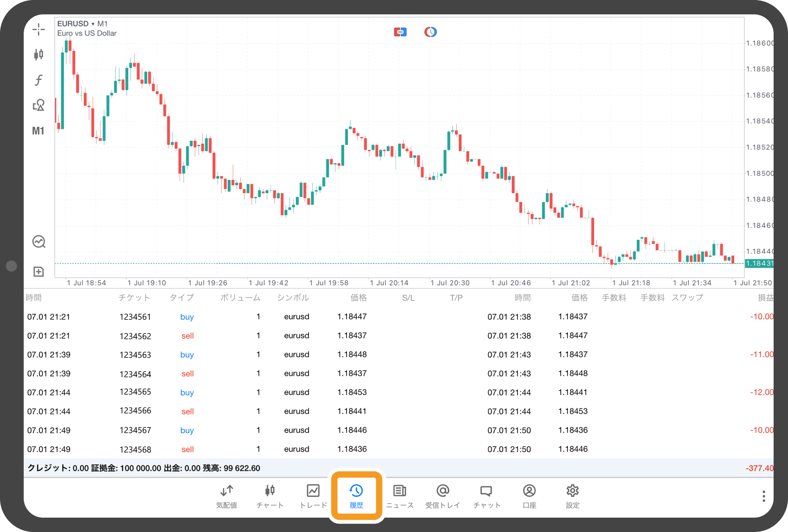
Task: Add a new chart window
Action: click(x=39, y=271)
